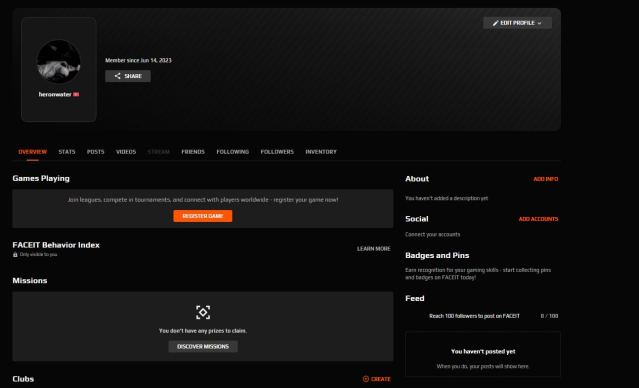
Task: Open the Following tab
Action: pyautogui.click(x=233, y=152)
